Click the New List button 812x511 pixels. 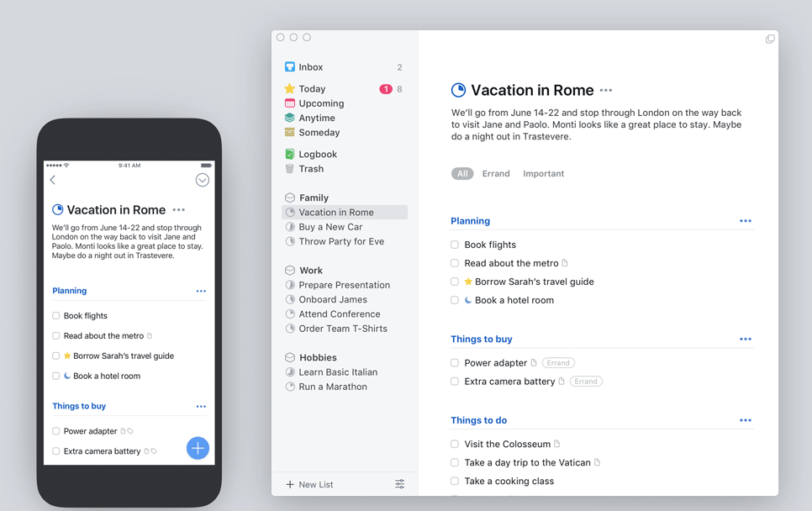[x=309, y=484]
